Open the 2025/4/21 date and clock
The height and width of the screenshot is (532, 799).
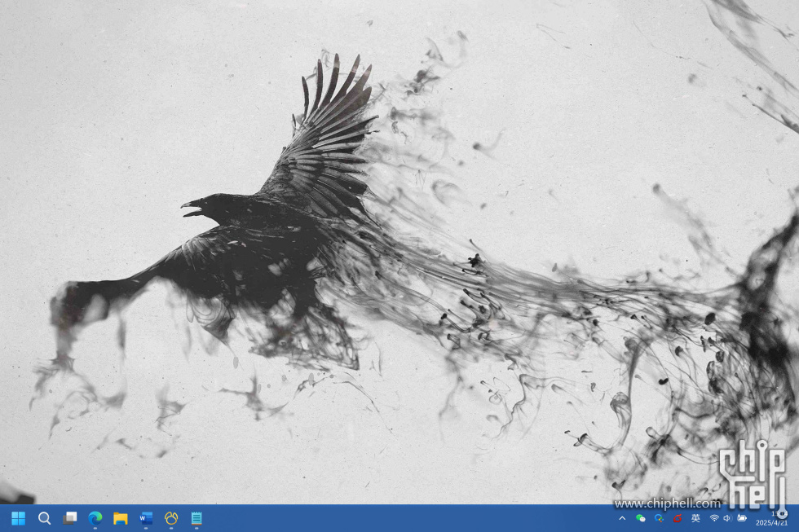[771, 519]
